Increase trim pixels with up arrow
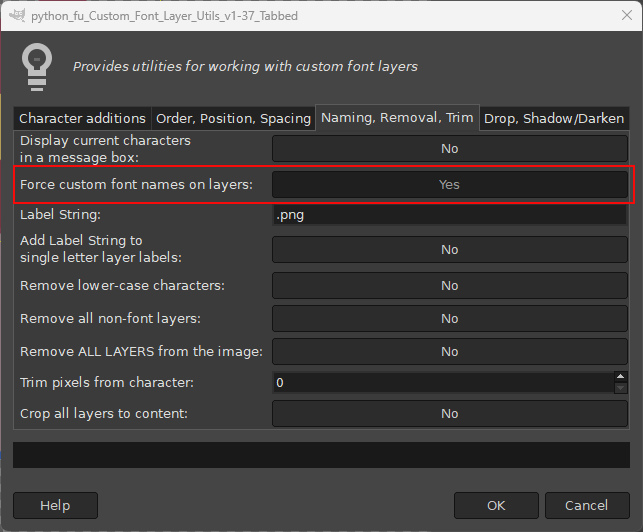643x532 pixels. 620,377
